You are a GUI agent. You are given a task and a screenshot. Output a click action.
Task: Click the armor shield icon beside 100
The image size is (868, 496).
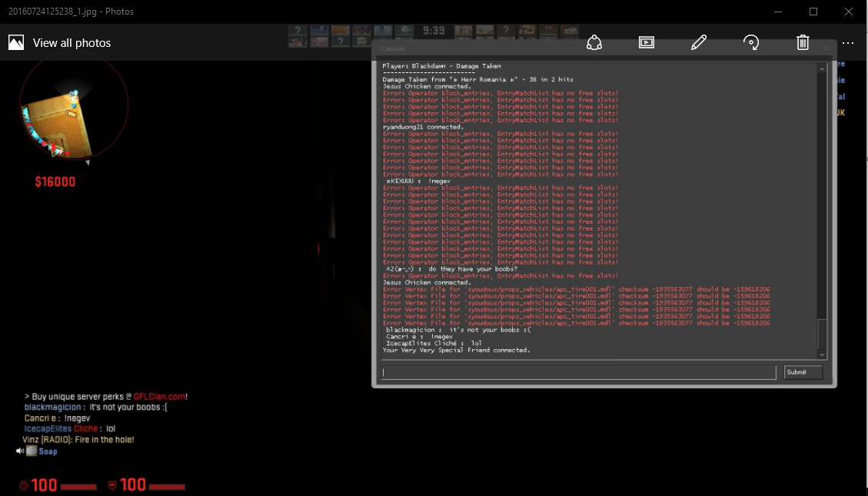[112, 485]
